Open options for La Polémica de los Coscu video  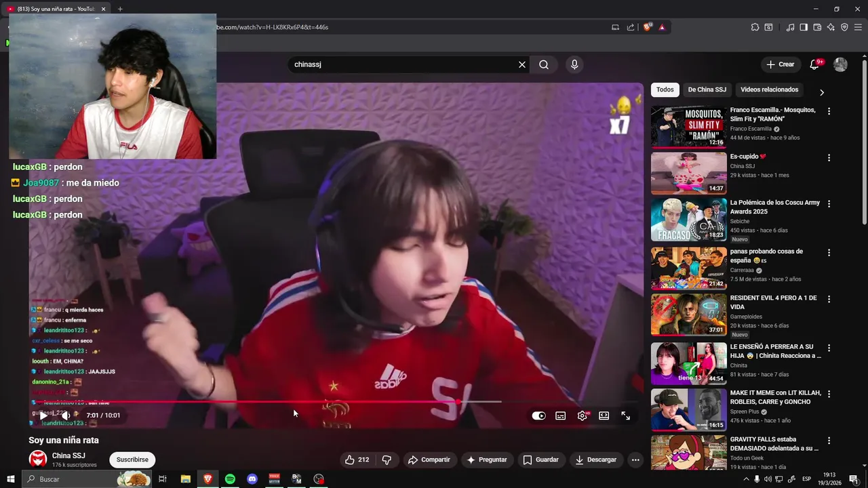coord(829,204)
